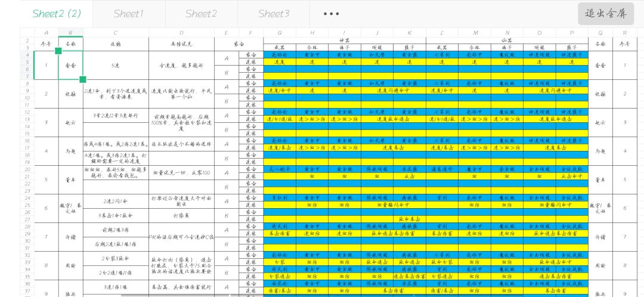Select column K header
The height and width of the screenshot is (297, 644).
pos(410,33)
